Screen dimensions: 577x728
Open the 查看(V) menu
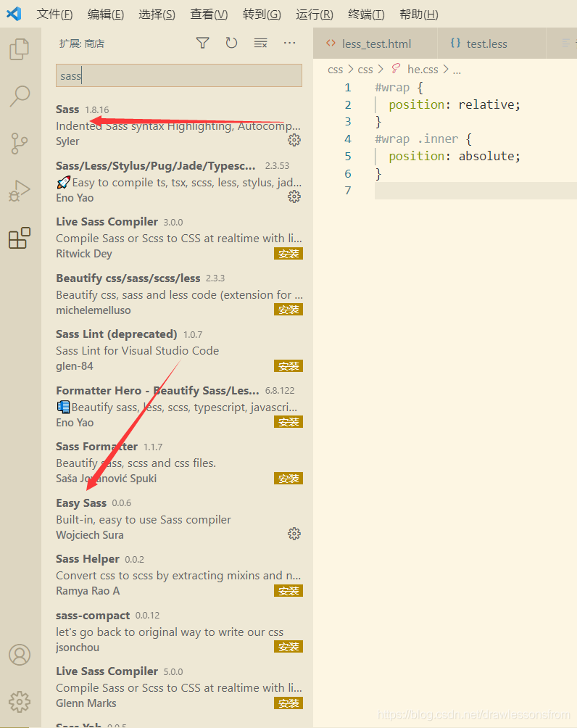pyautogui.click(x=209, y=15)
